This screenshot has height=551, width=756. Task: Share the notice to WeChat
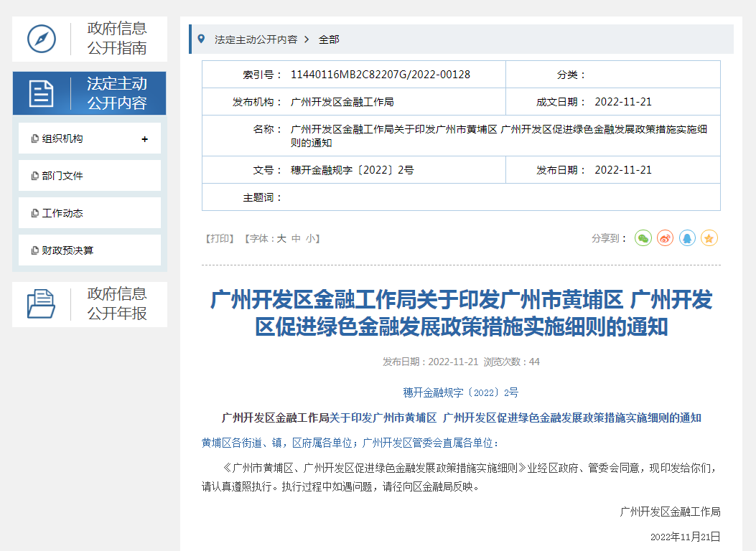point(643,238)
